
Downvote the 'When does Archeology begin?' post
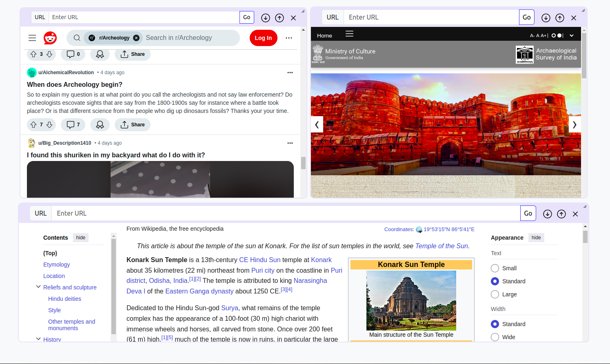(x=49, y=124)
